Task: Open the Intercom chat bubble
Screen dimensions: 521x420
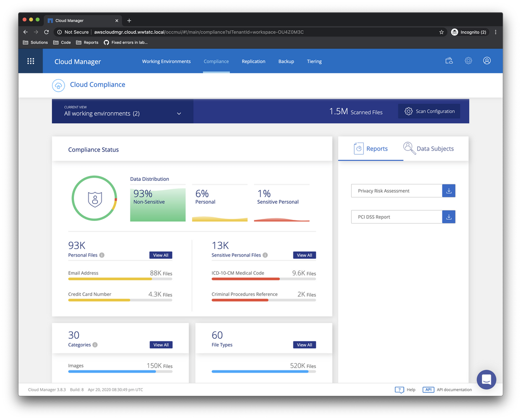Action: [x=486, y=379]
